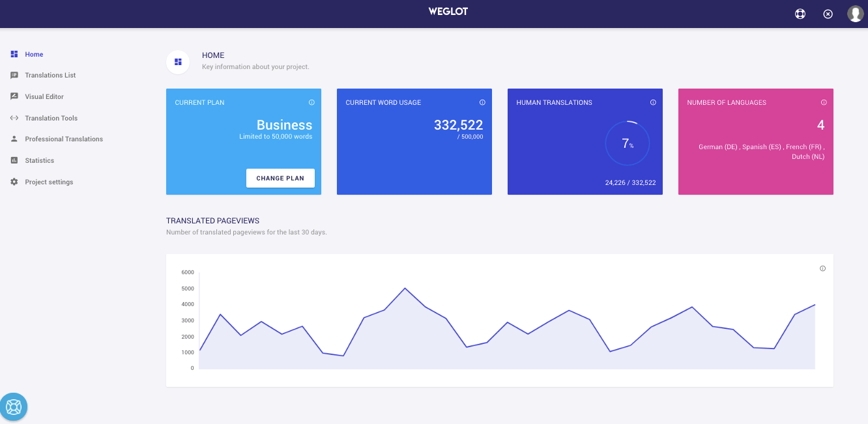Open the user avatar profile menu
The image size is (868, 424).
pos(856,14)
